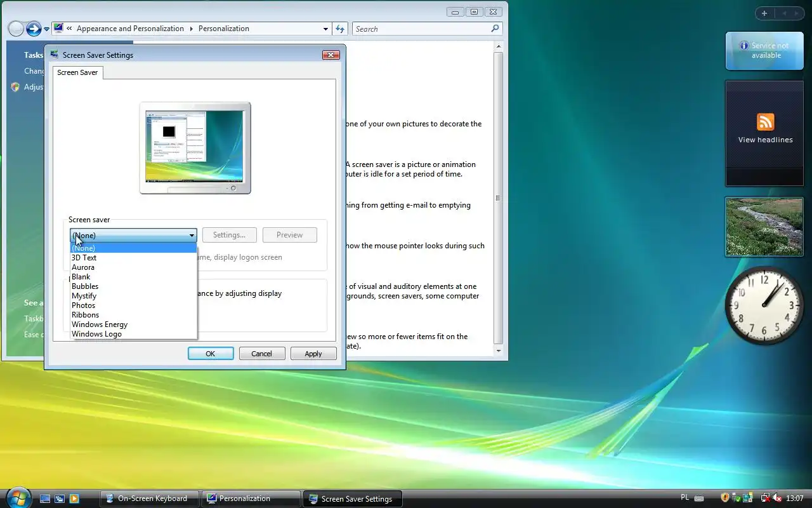Click the sidebar previous gadgets page arrow

784,13
